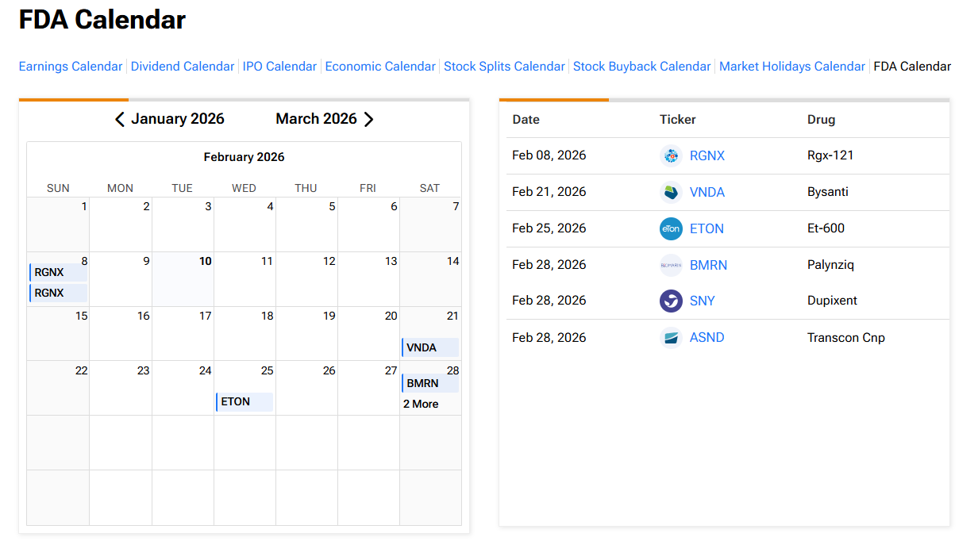Click the RGNX company logo icon
Screen dimensions: 978x560
(671, 155)
